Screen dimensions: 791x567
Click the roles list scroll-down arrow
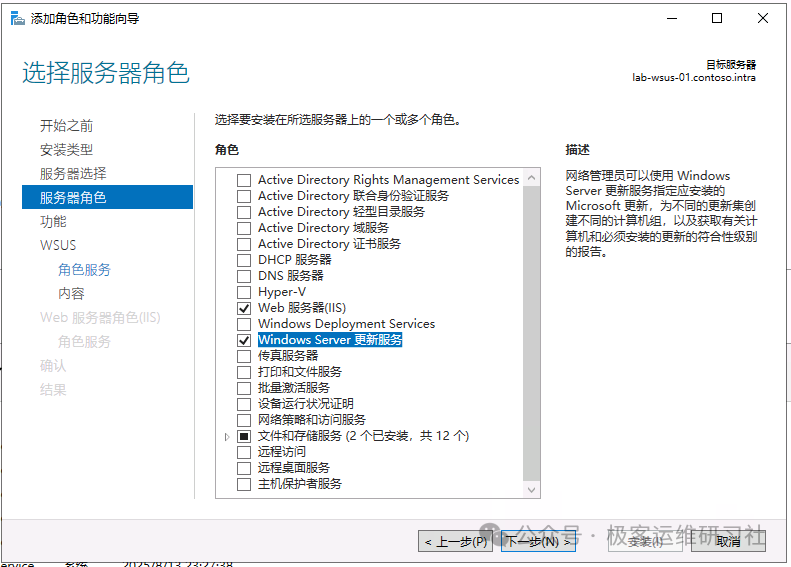[531, 489]
